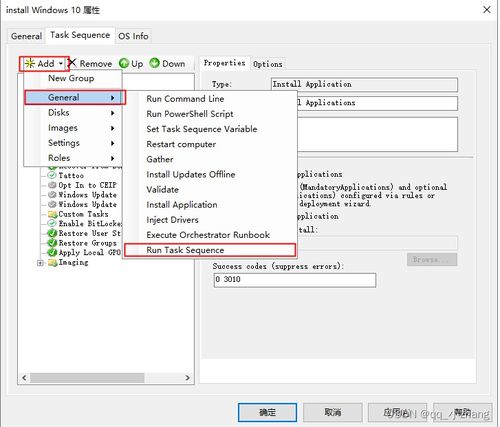Click the tree's right scroll arrow
This screenshot has height=427, width=500.
click(x=188, y=378)
